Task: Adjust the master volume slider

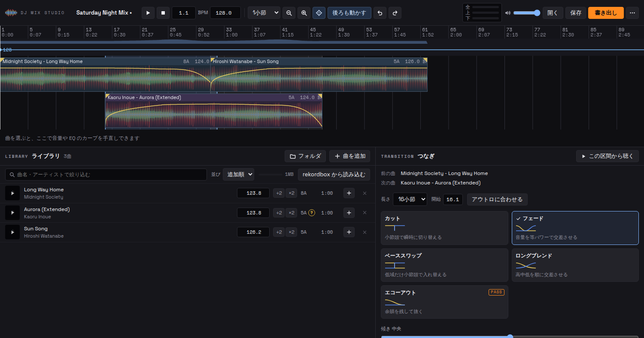Action: pos(527,13)
